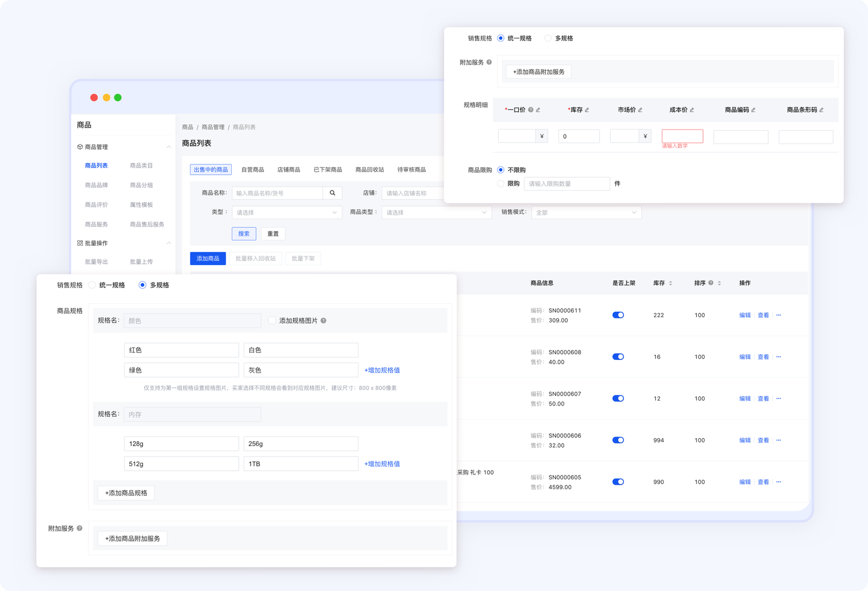Open the 销售模式 dropdown showing 全部
Screen dimensions: 868x591
(x=586, y=213)
